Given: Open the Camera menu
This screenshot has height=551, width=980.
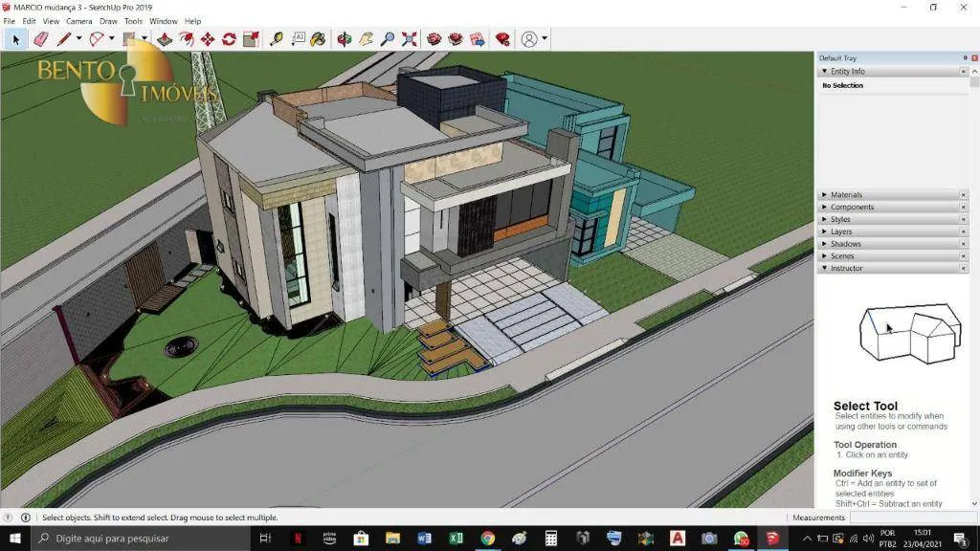Looking at the screenshot, I should pos(79,21).
